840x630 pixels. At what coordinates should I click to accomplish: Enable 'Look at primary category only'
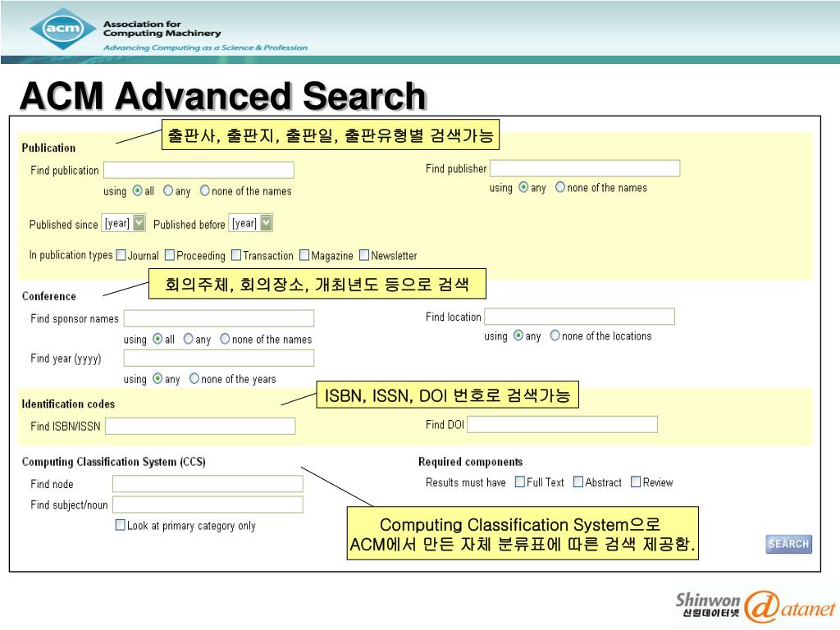point(121,525)
